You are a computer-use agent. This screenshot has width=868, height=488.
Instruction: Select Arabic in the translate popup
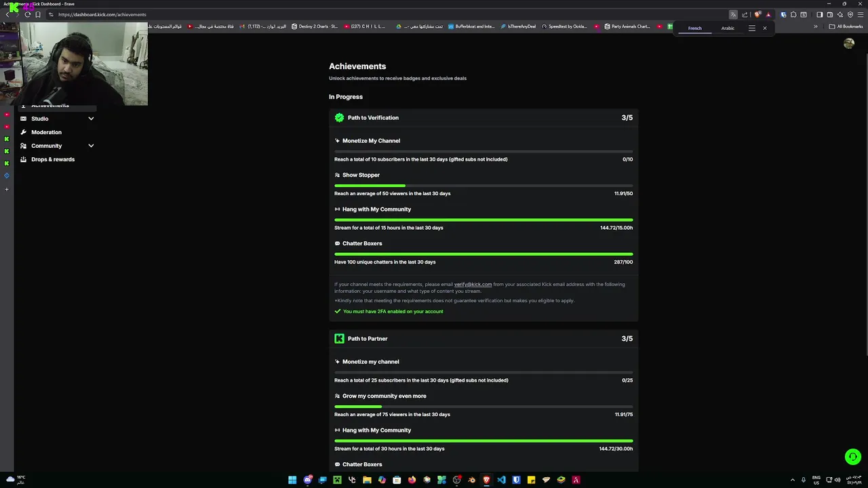pos(728,28)
